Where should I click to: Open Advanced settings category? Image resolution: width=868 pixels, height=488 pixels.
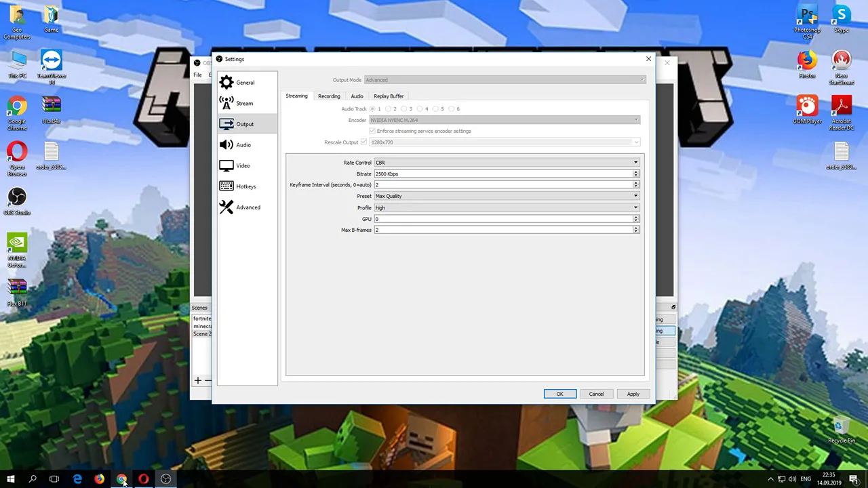click(247, 207)
